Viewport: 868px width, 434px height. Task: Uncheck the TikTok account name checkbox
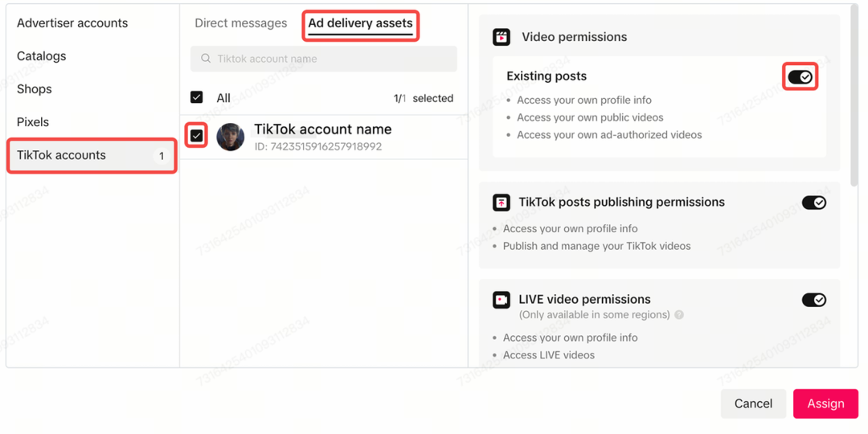tap(197, 136)
